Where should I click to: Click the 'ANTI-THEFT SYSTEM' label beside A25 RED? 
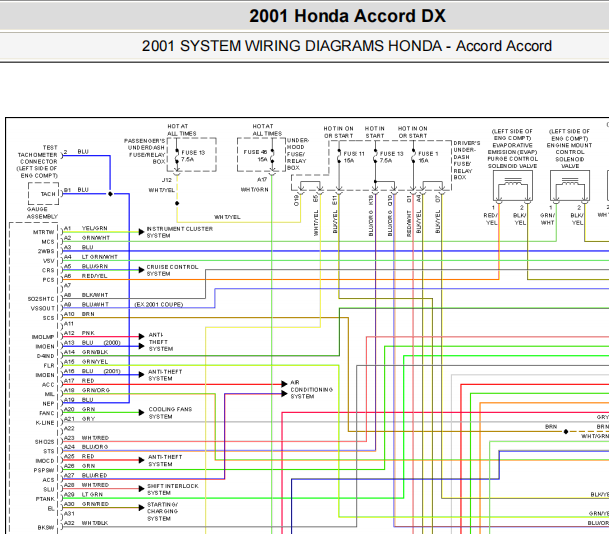165,460
